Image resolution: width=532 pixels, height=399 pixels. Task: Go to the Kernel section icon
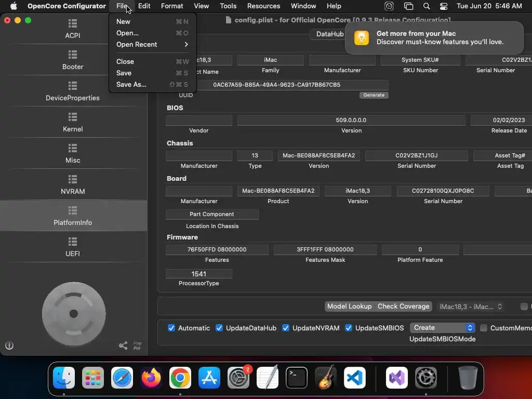pyautogui.click(x=73, y=117)
